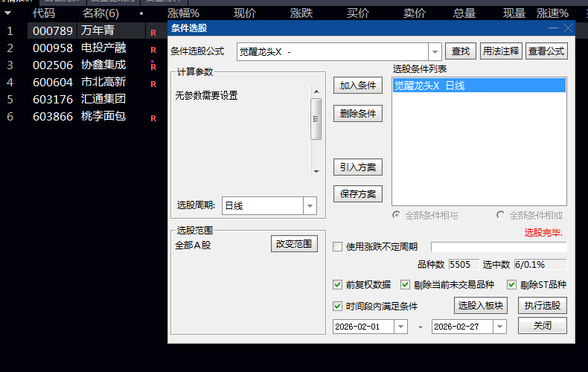Click the 计算参数 scrollbar thumb
588x372 pixels.
(x=316, y=119)
